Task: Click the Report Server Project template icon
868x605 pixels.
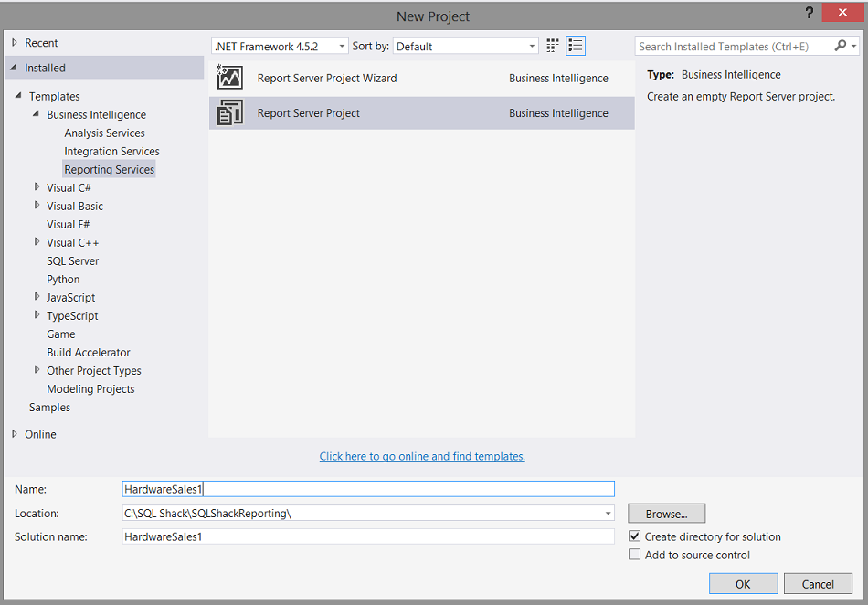Action: pos(229,112)
